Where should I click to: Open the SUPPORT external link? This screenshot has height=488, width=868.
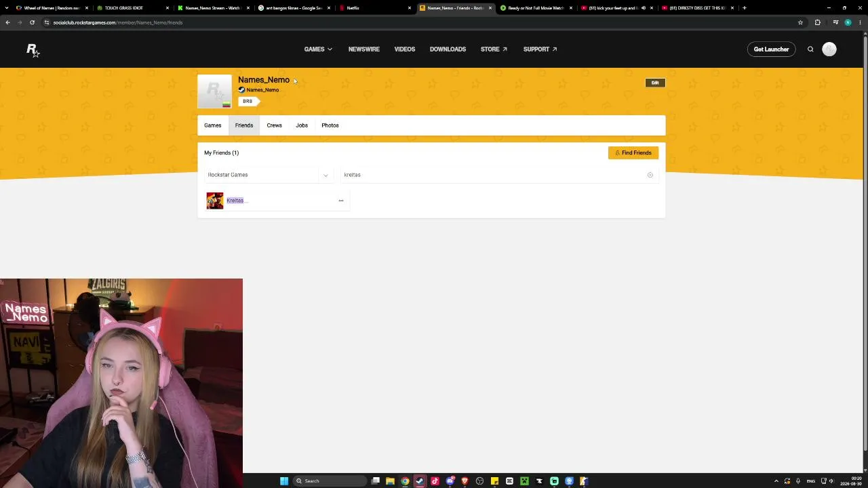click(x=540, y=49)
